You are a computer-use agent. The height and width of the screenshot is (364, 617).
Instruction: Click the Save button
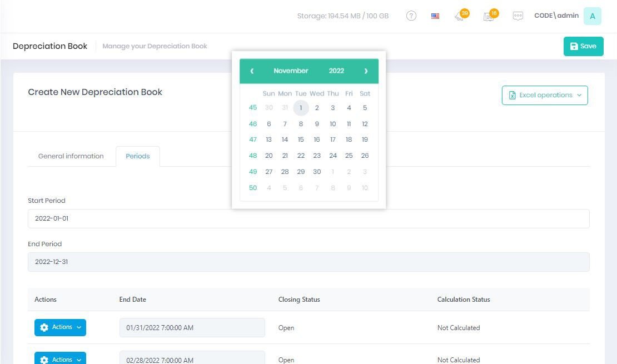pyautogui.click(x=583, y=47)
